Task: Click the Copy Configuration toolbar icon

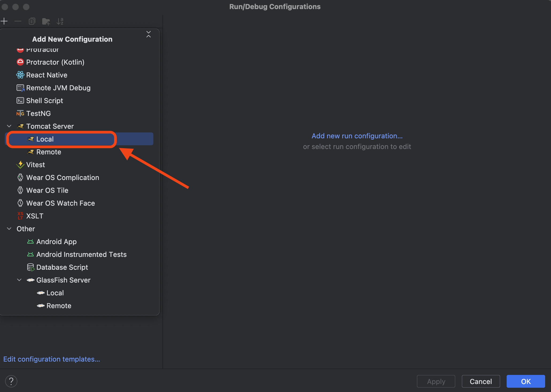Action: point(32,21)
